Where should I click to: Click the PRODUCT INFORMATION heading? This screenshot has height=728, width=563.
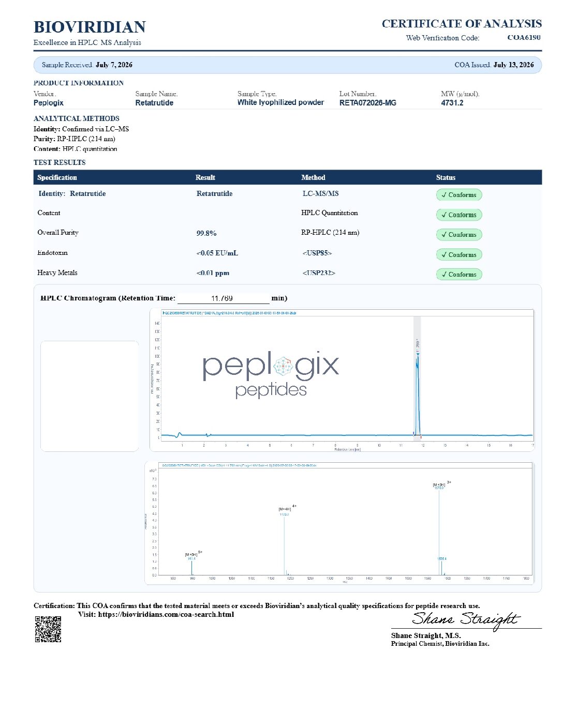[x=79, y=83]
